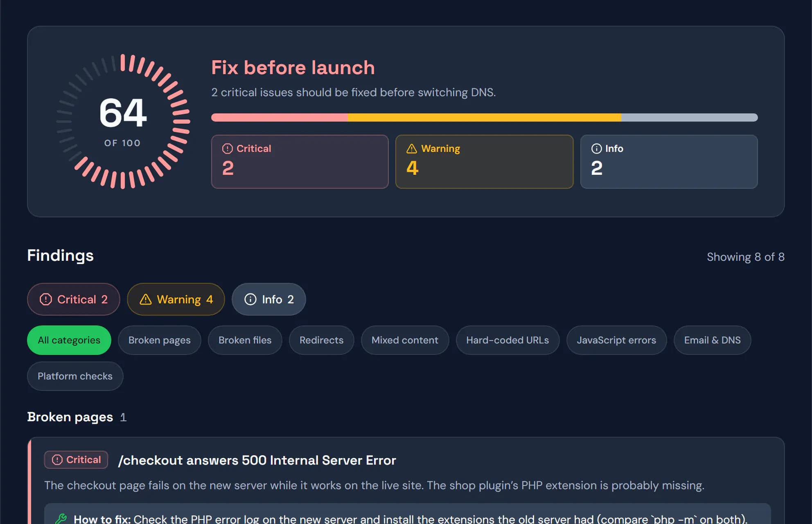Click the grey info segment of severity bar
812x524 pixels.
point(690,117)
